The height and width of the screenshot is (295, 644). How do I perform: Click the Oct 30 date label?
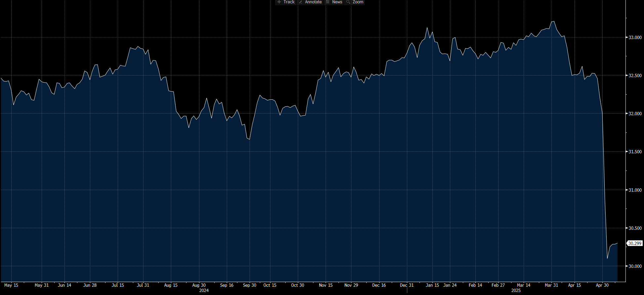(x=298, y=285)
